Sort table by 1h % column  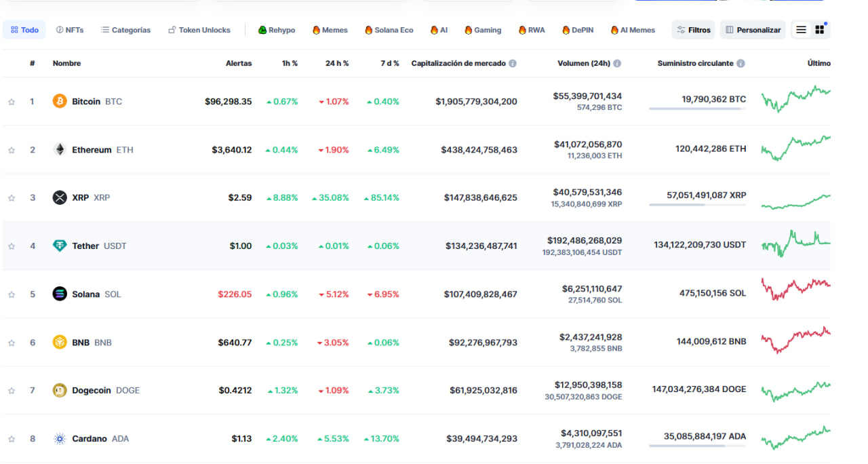pyautogui.click(x=290, y=63)
